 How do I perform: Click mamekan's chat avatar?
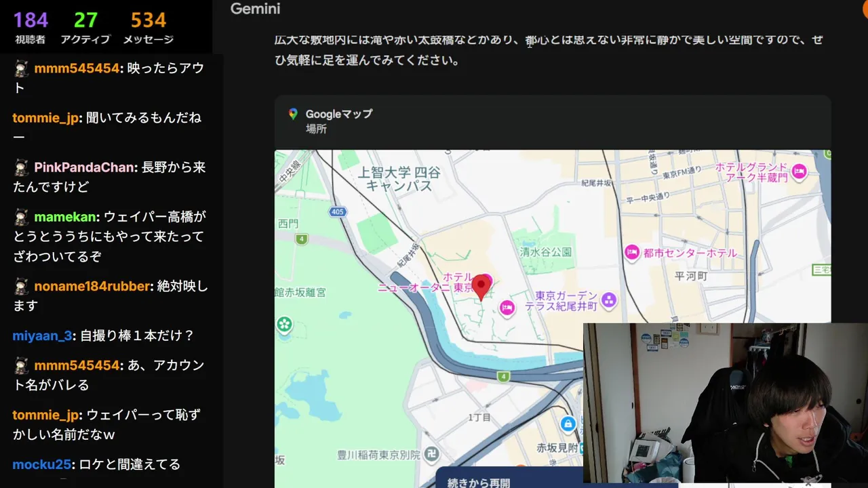[22, 217]
